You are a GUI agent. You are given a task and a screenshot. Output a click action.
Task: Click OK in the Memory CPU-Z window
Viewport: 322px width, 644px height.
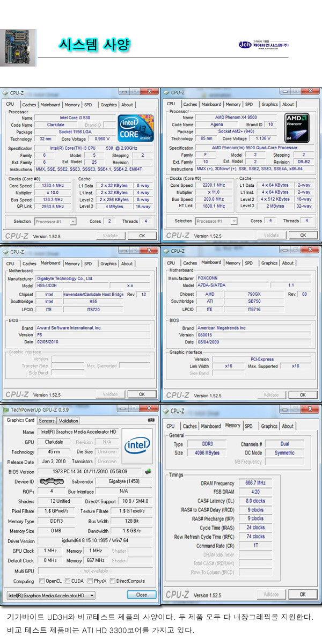point(303,594)
